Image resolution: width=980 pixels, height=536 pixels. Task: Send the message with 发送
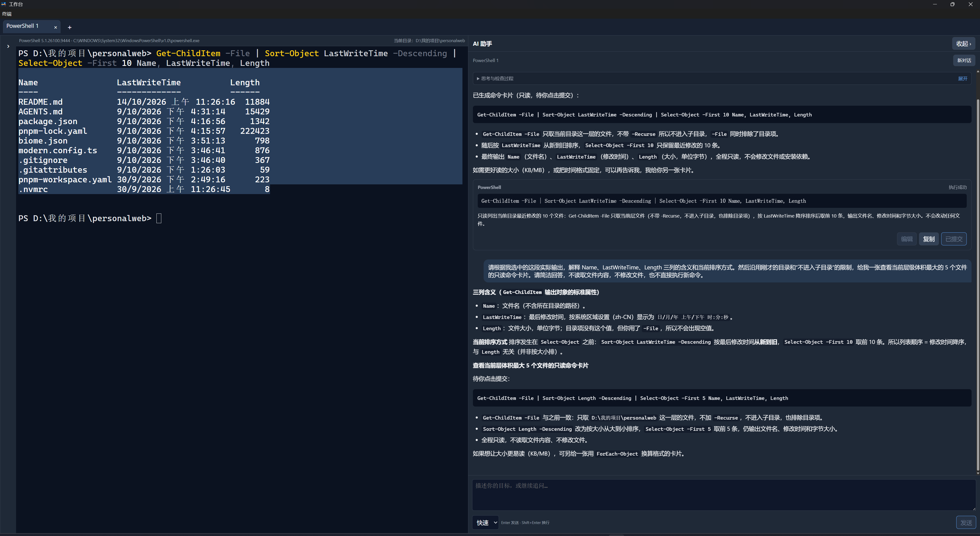[966, 523]
